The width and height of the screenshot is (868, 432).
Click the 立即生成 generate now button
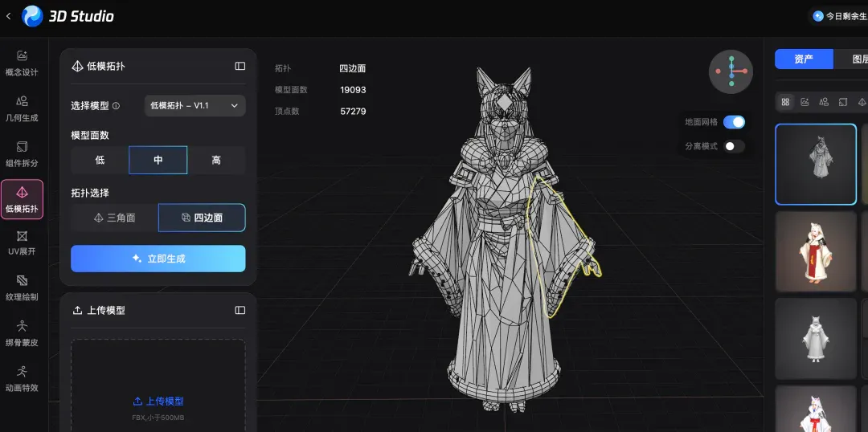(x=158, y=259)
